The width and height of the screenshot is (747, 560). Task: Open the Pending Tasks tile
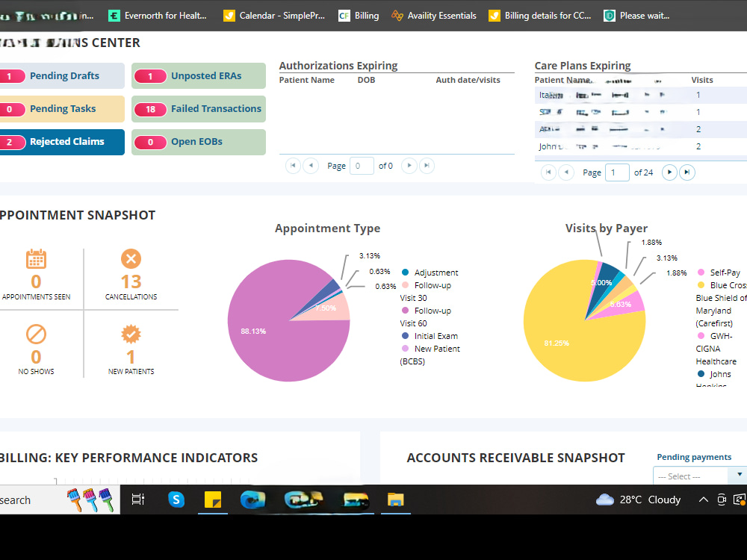point(62,108)
